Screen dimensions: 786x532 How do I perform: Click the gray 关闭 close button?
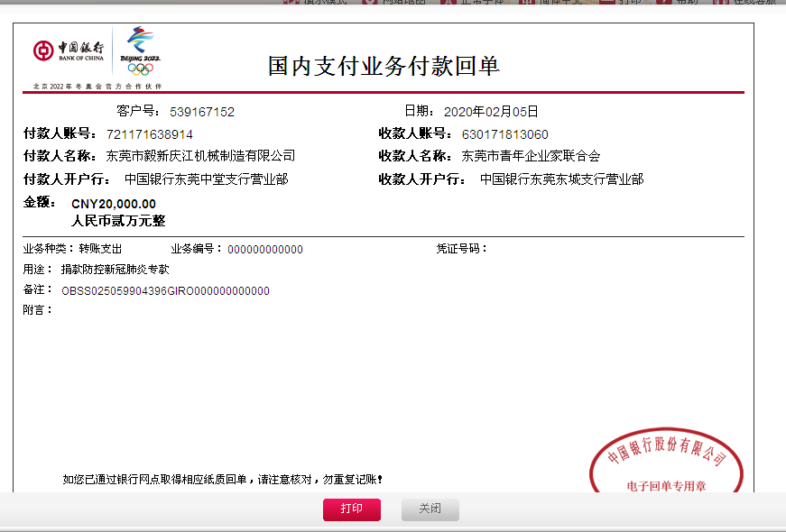tap(430, 509)
